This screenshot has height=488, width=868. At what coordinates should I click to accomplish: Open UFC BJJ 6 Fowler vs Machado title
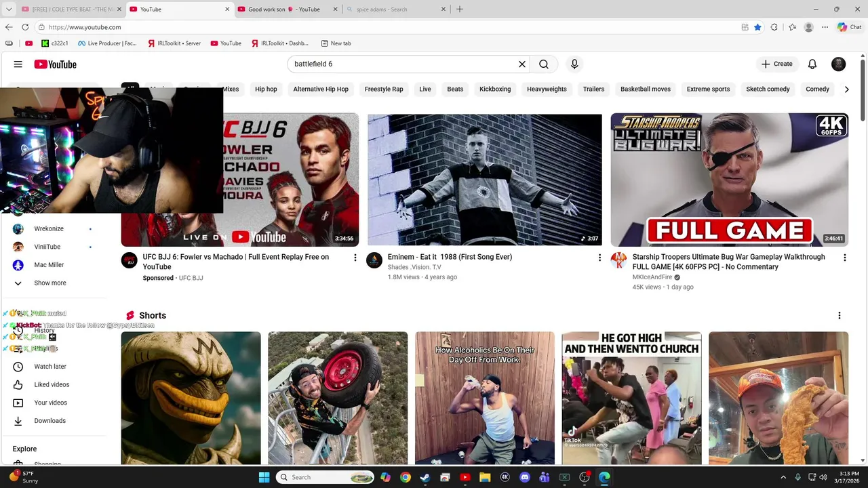pyautogui.click(x=235, y=262)
